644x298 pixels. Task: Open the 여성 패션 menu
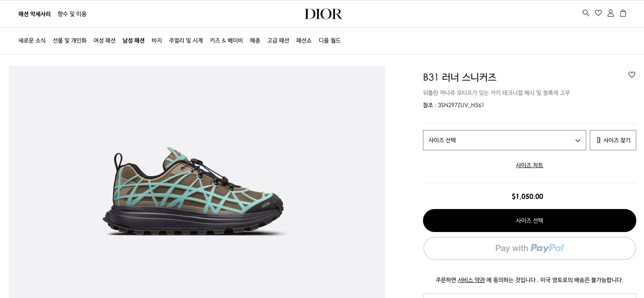[x=104, y=41]
